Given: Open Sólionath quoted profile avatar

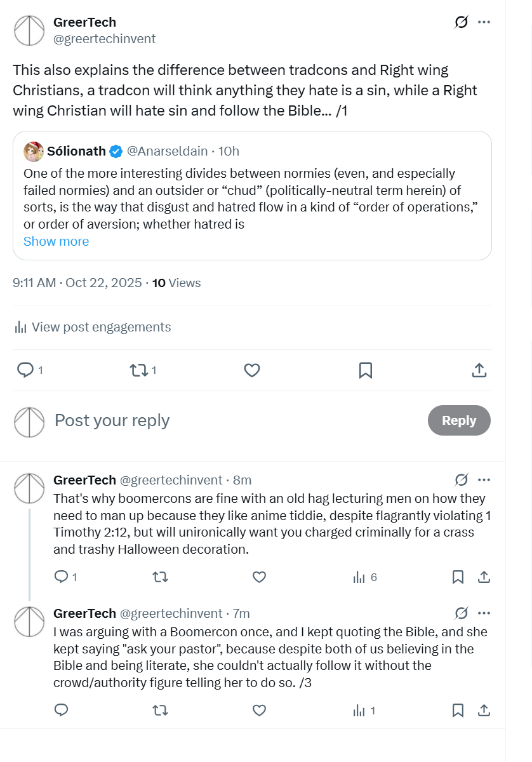Looking at the screenshot, I should point(34,151).
